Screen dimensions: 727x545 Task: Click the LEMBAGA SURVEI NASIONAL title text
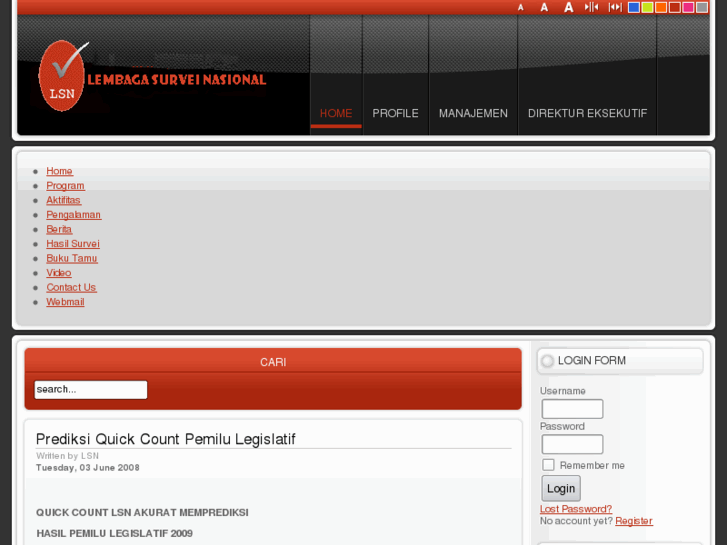tap(177, 80)
